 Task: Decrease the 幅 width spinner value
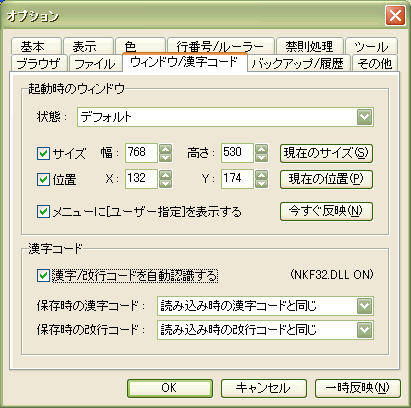point(166,157)
